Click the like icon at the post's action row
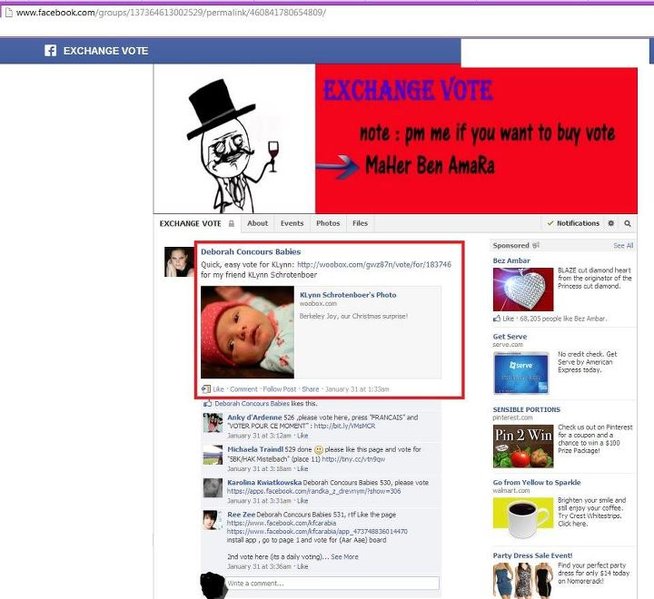The image size is (654, 599). pos(206,389)
